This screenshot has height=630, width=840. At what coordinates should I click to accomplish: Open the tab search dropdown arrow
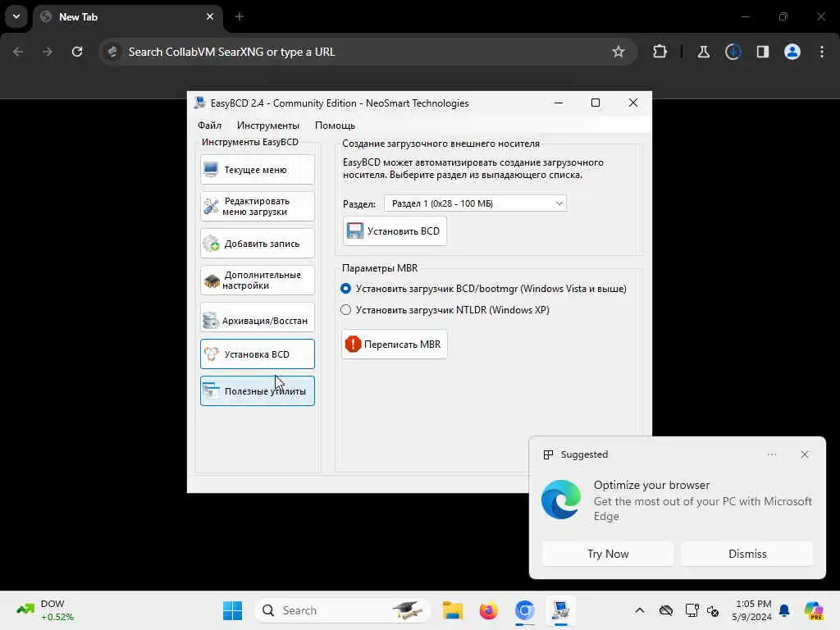[x=16, y=16]
